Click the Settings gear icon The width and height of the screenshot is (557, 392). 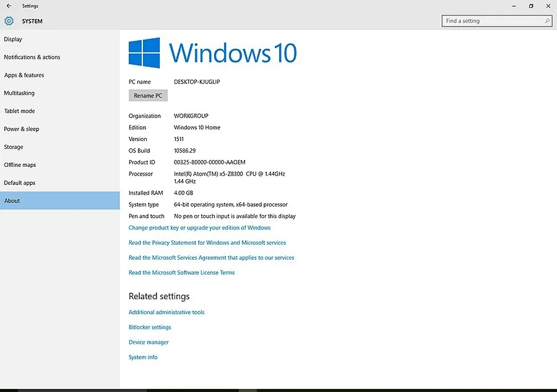coord(9,21)
